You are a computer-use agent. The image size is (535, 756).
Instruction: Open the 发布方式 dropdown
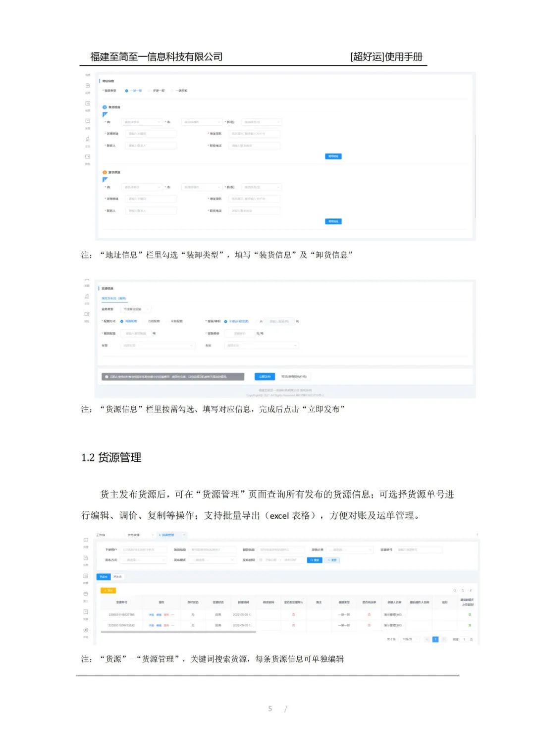point(144,560)
